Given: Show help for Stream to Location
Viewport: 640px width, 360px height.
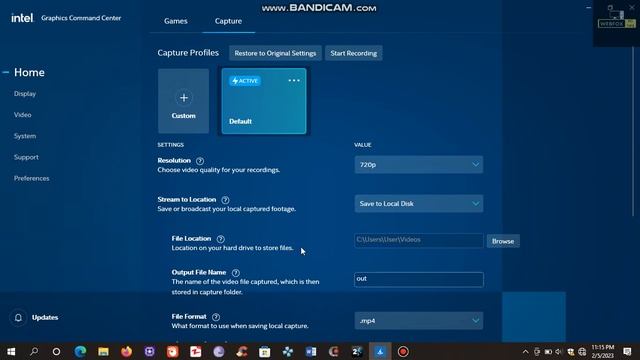Looking at the screenshot, I should point(225,200).
